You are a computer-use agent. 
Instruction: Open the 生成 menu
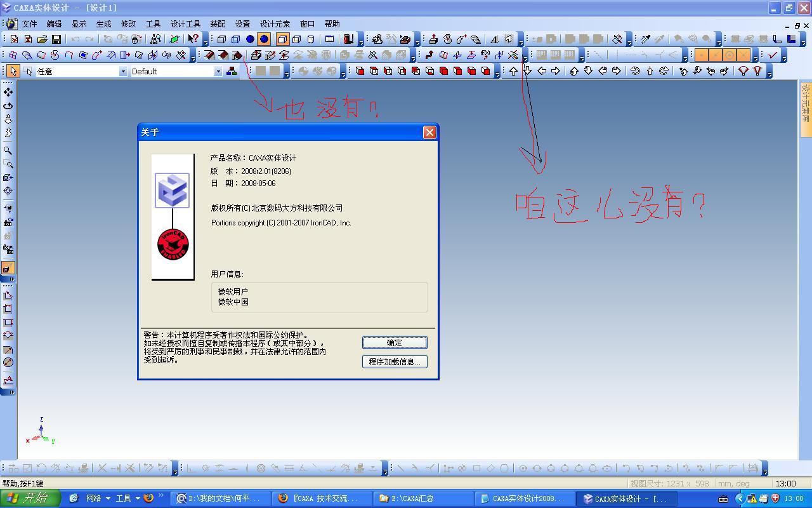pyautogui.click(x=104, y=23)
